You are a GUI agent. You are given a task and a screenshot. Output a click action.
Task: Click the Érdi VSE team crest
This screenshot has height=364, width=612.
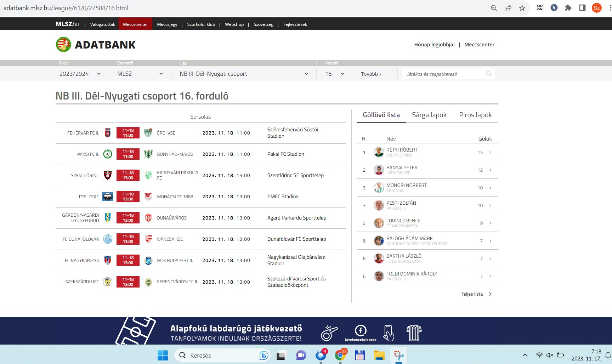[x=148, y=133]
